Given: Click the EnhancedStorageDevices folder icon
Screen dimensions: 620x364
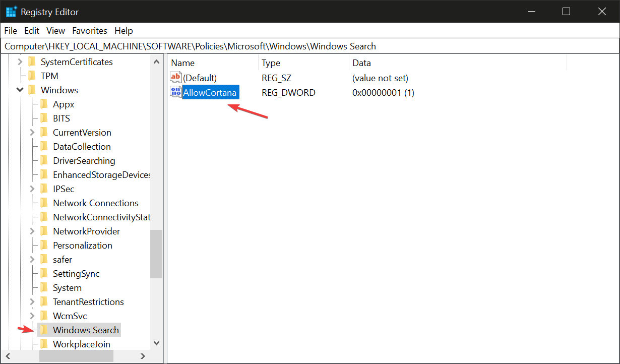Looking at the screenshot, I should (44, 175).
